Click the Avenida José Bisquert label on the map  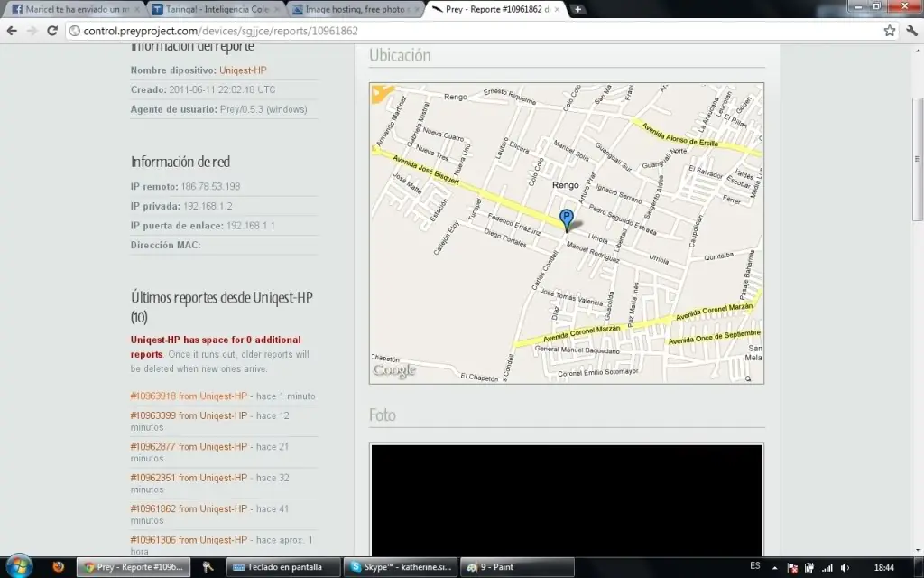point(426,170)
